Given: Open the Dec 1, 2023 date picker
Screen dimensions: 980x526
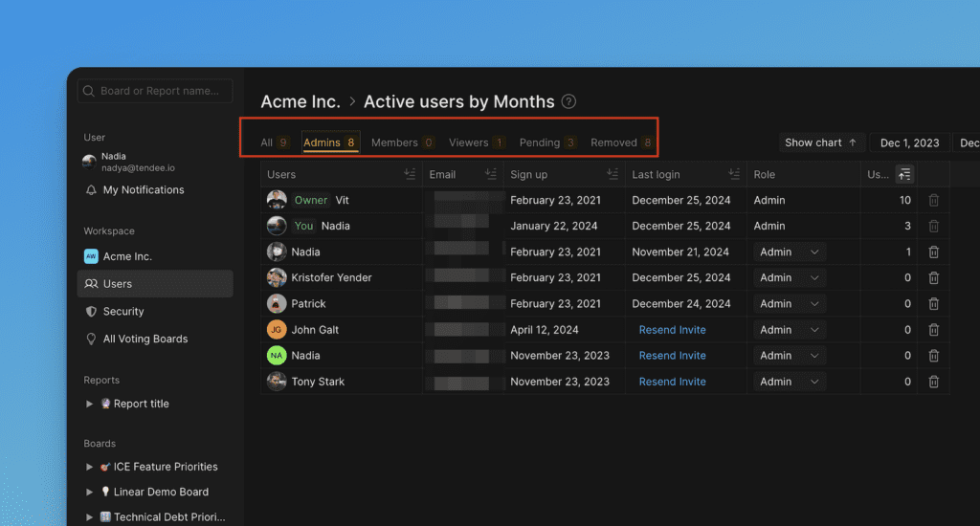Looking at the screenshot, I should (909, 142).
